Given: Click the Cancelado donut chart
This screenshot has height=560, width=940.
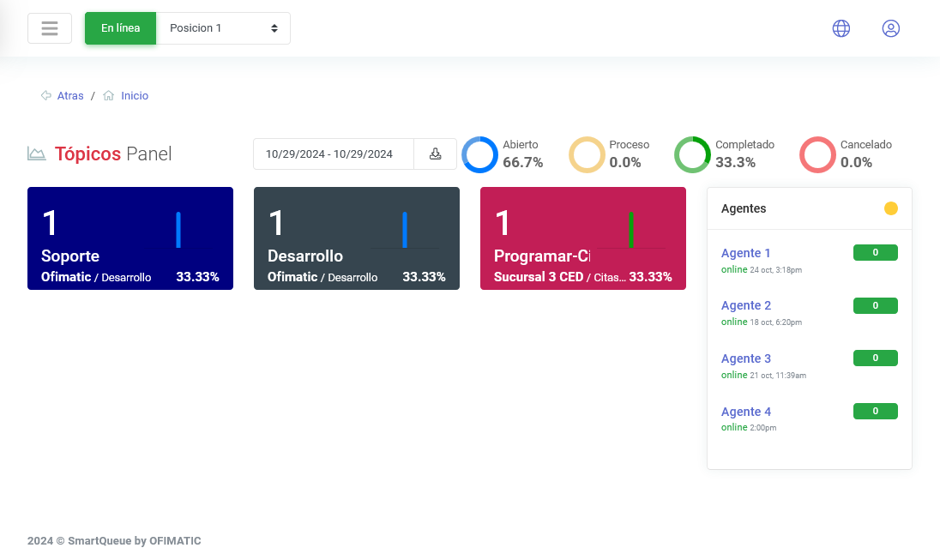Looking at the screenshot, I should coord(817,154).
